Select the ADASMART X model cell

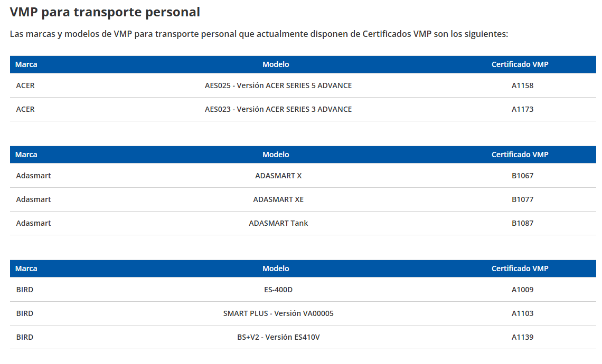(278, 176)
